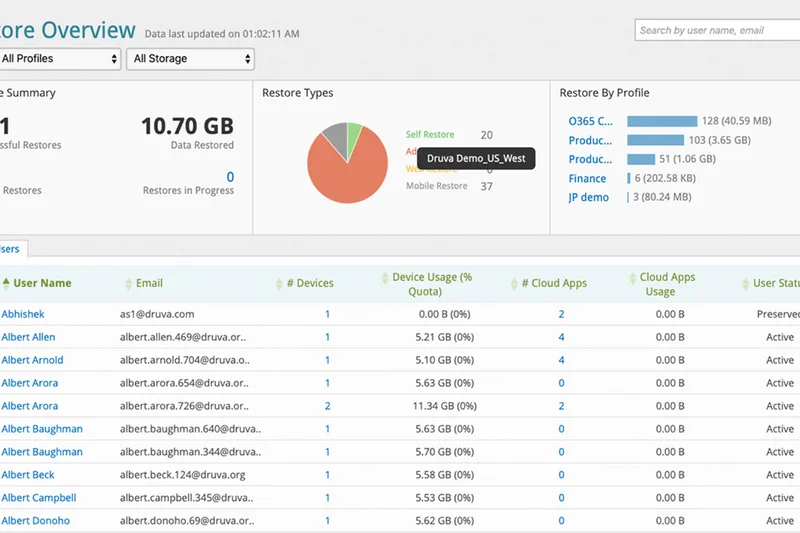The image size is (800, 533).
Task: Click Preserved status for Abhishek
Action: coord(778,314)
